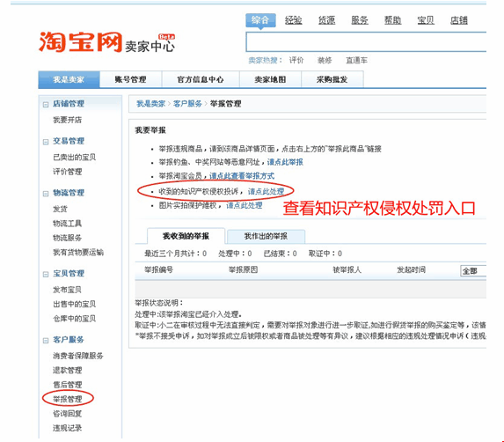Collapse the 宝贝管理 section
The height and width of the screenshot is (442, 504).
[x=46, y=274]
